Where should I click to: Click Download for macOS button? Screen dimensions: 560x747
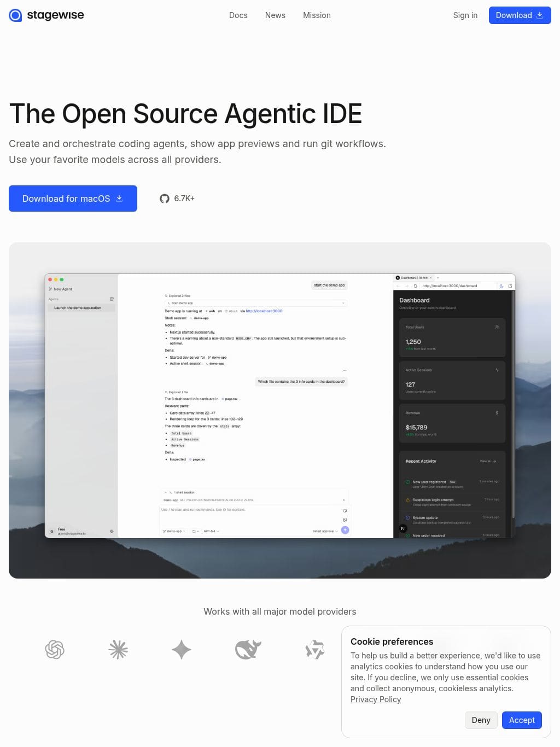[x=73, y=199]
